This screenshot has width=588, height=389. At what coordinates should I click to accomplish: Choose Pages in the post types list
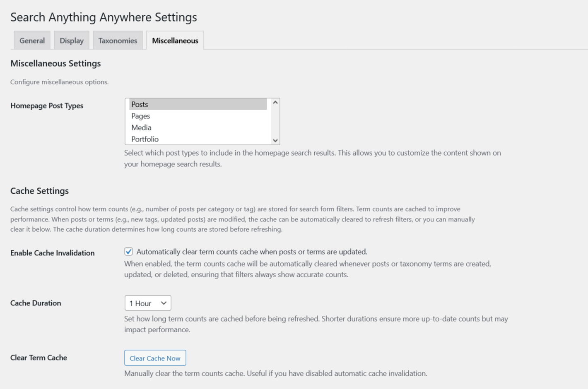[198, 116]
